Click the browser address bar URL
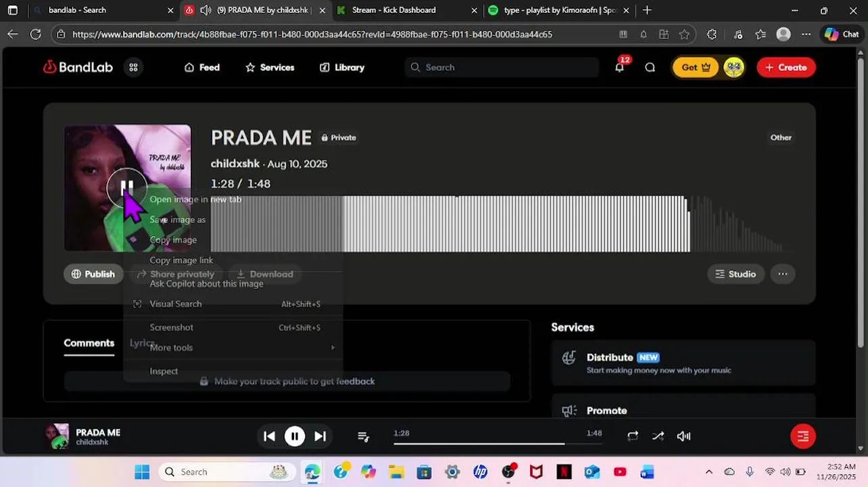868x487 pixels. [312, 34]
